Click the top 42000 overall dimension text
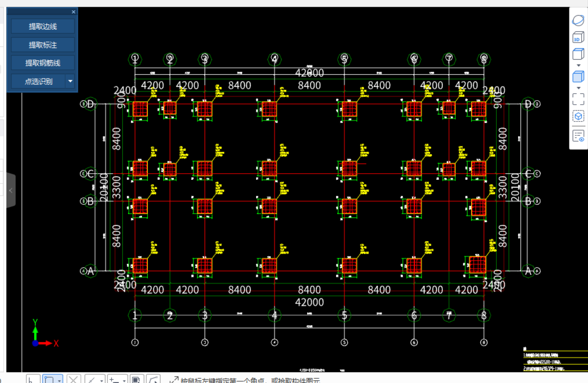The image size is (588, 383). [x=309, y=73]
